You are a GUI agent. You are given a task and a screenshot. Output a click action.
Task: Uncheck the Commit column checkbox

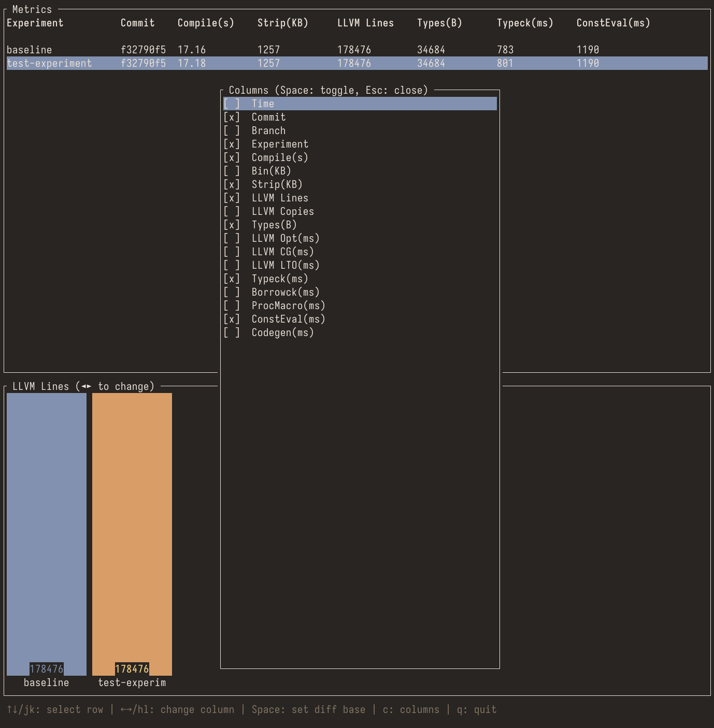232,117
